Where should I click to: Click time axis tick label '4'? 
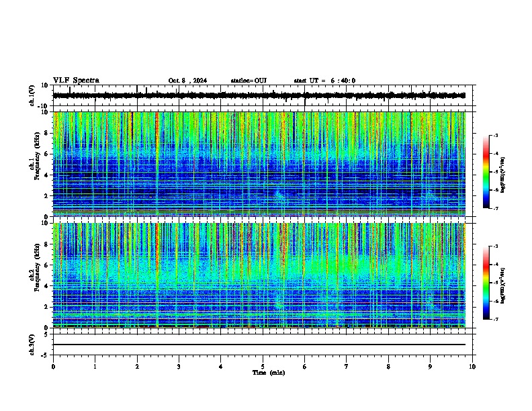[x=221, y=367]
